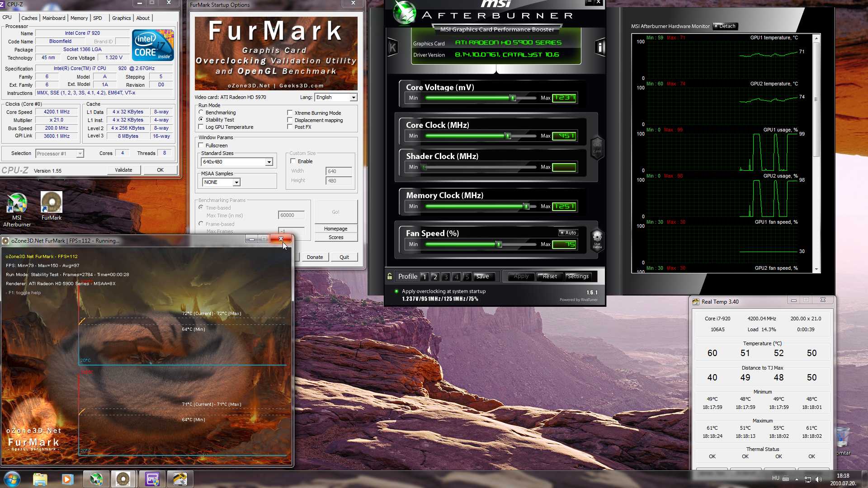868x488 pixels.
Task: Switch to CPU-Z Memory tab
Action: 79,18
